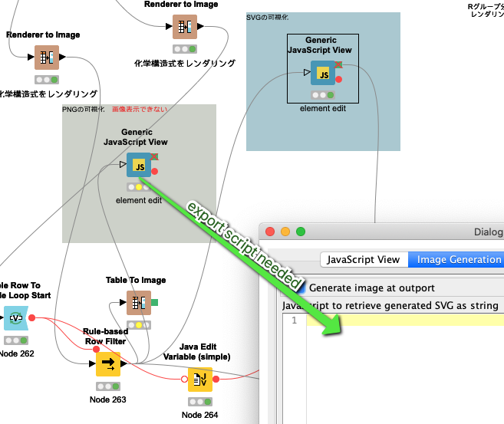Click output port of left Renderer to Image
This screenshot has width=504, height=424.
pyautogui.click(x=62, y=58)
